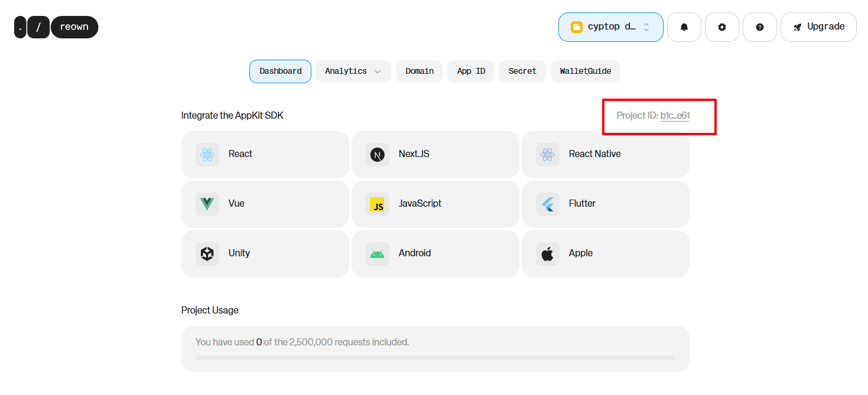
Task: Open notifications bell
Action: click(x=684, y=27)
